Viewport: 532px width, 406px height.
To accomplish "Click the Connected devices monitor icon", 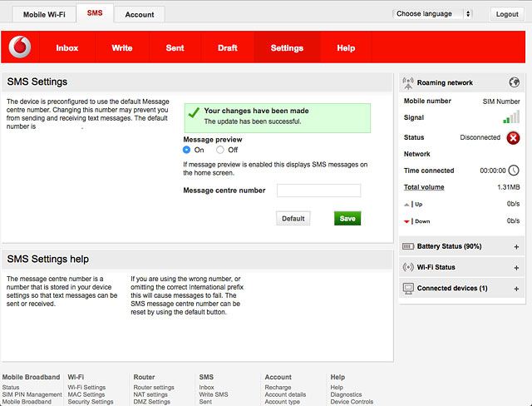I will point(407,288).
